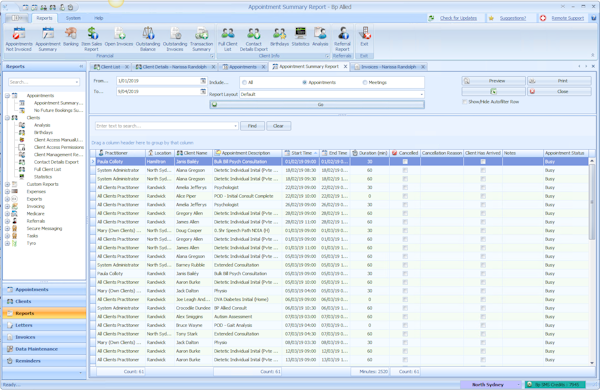Click the Print button

[x=559, y=81]
